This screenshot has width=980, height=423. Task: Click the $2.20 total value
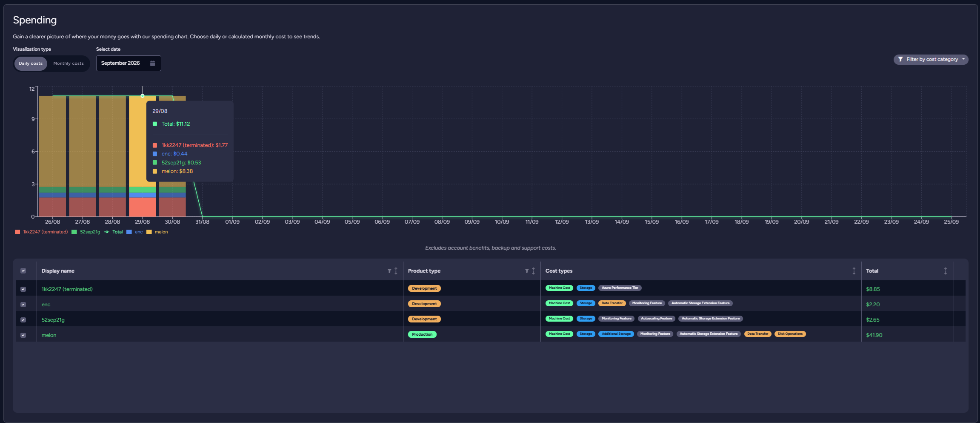(x=873, y=305)
